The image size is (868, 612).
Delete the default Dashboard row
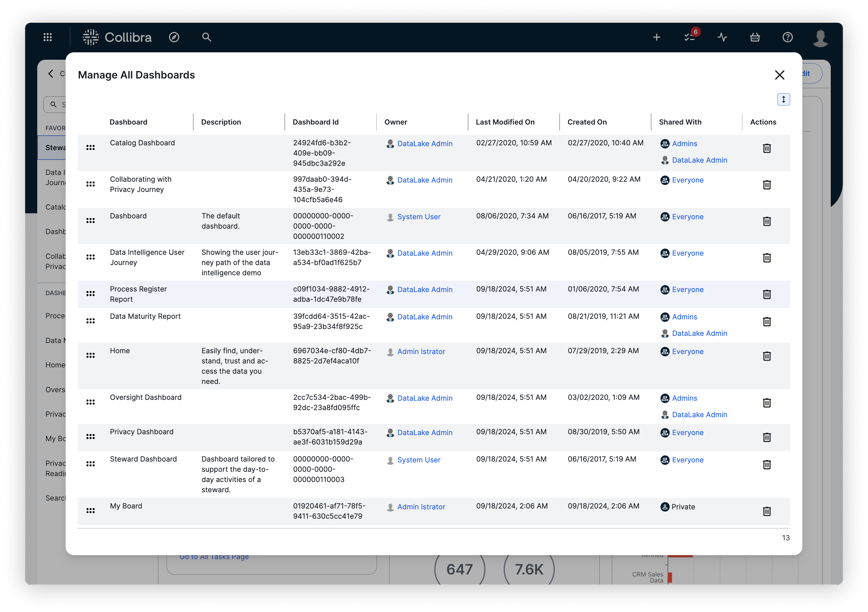point(767,221)
